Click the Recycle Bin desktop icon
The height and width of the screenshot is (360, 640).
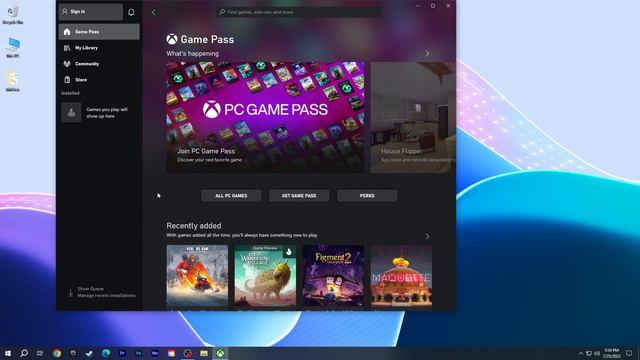13,14
